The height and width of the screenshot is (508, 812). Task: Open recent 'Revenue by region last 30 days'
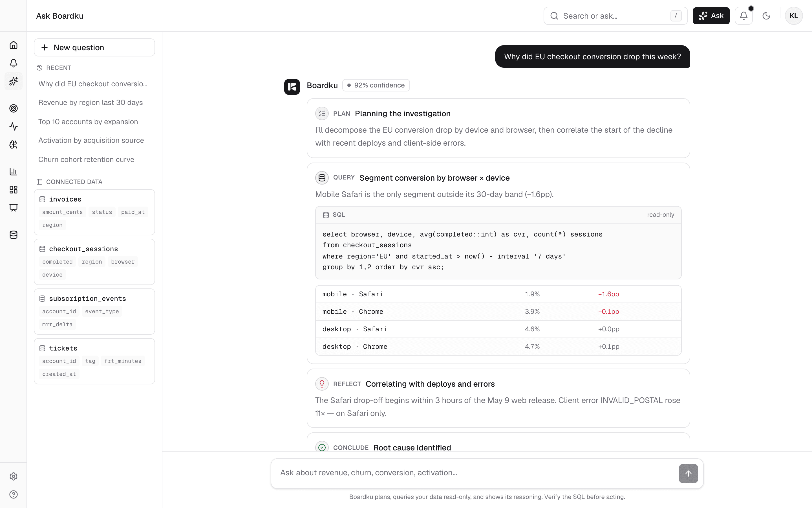(91, 102)
